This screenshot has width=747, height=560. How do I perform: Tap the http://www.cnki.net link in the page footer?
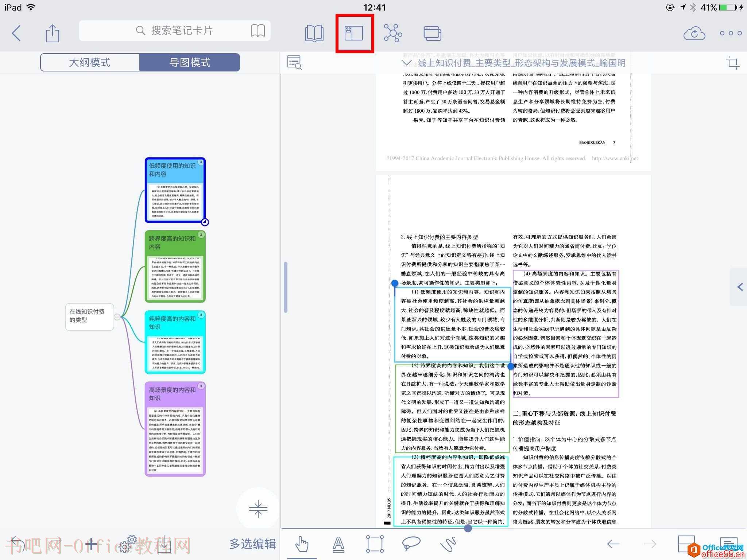click(x=615, y=158)
